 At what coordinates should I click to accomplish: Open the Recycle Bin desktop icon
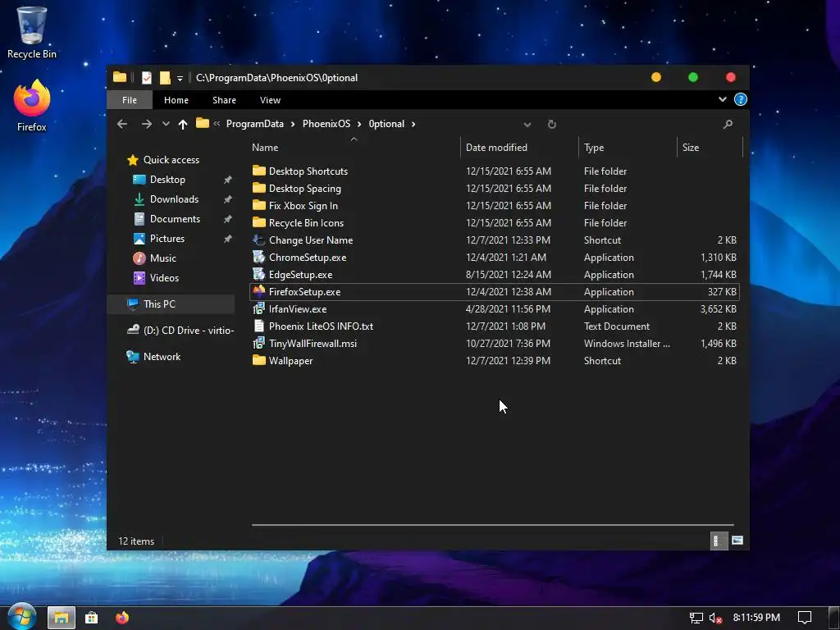coord(32,32)
